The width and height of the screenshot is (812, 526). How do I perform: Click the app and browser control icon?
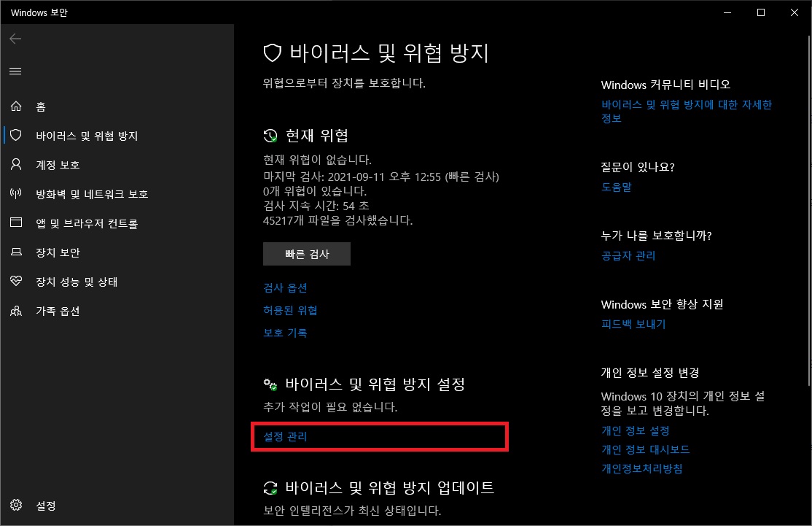tap(16, 223)
